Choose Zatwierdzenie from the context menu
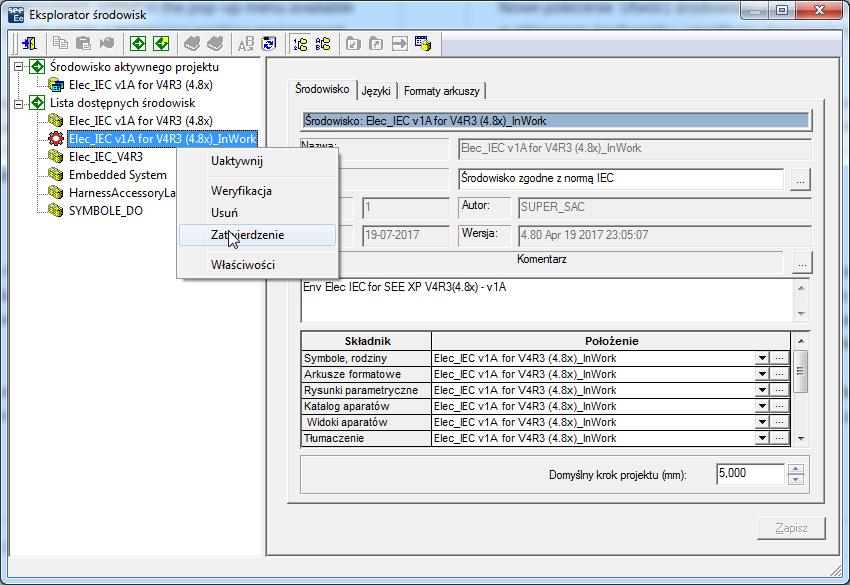 tap(257, 235)
